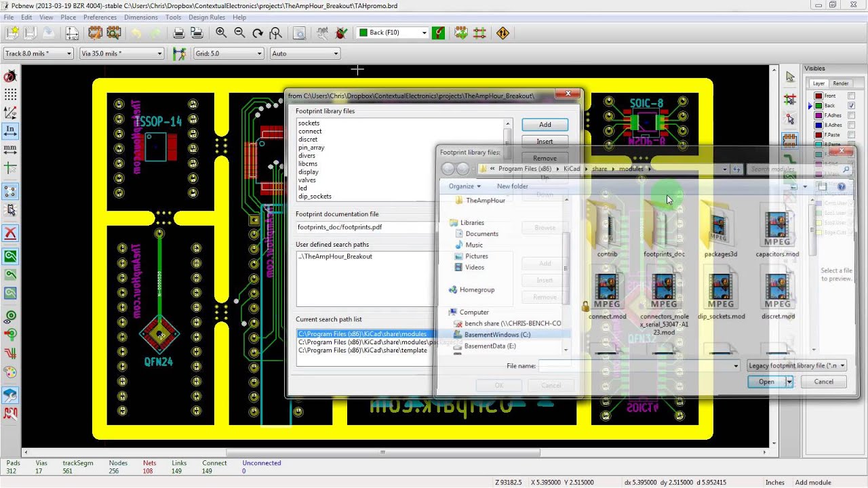
Task: Click the Print board icon
Action: pyautogui.click(x=179, y=33)
